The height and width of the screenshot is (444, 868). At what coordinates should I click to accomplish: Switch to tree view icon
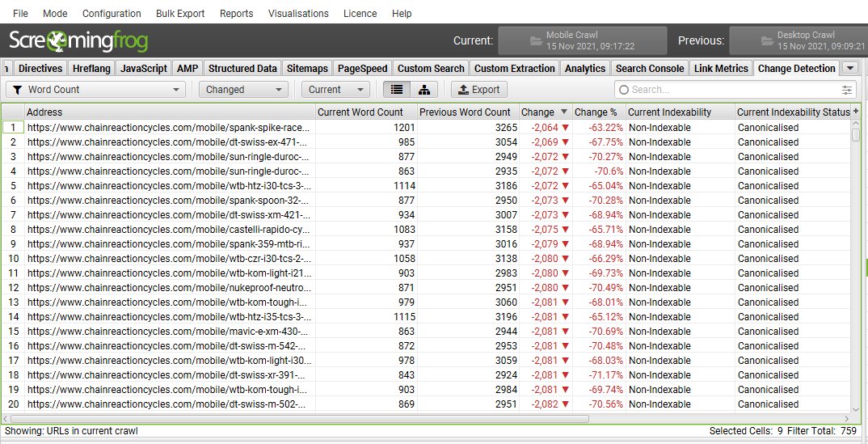click(424, 89)
